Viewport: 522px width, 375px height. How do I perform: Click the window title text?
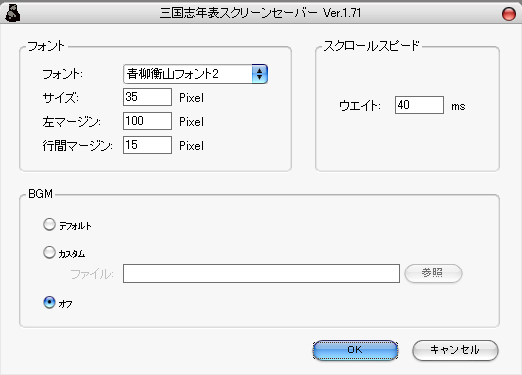(260, 13)
